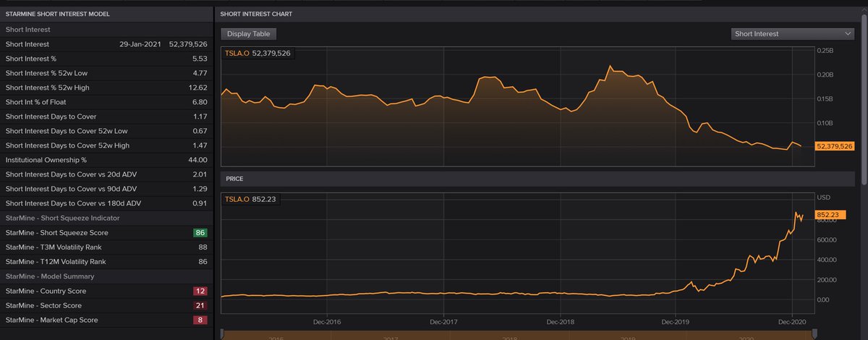
Task: Click the Short Interest % 52w High value 12.62
Action: coord(198,88)
